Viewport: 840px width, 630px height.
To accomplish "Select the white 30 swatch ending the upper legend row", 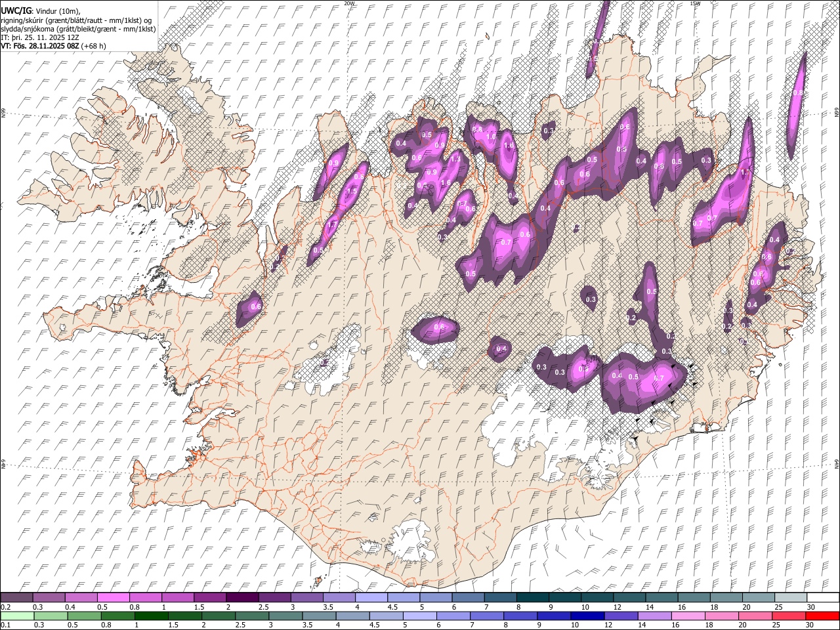I will coord(822,598).
